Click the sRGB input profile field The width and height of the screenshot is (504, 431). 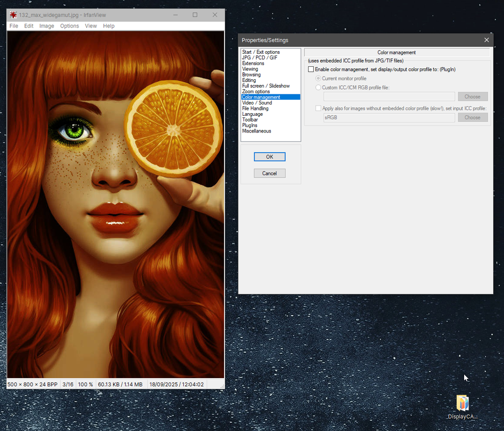pos(389,117)
